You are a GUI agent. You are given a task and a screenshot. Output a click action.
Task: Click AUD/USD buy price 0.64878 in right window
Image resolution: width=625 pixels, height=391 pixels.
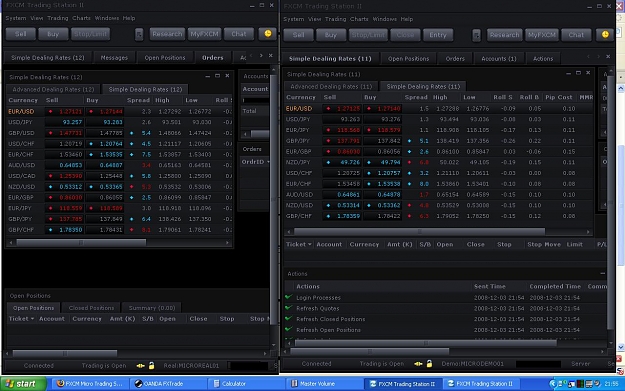(382, 195)
